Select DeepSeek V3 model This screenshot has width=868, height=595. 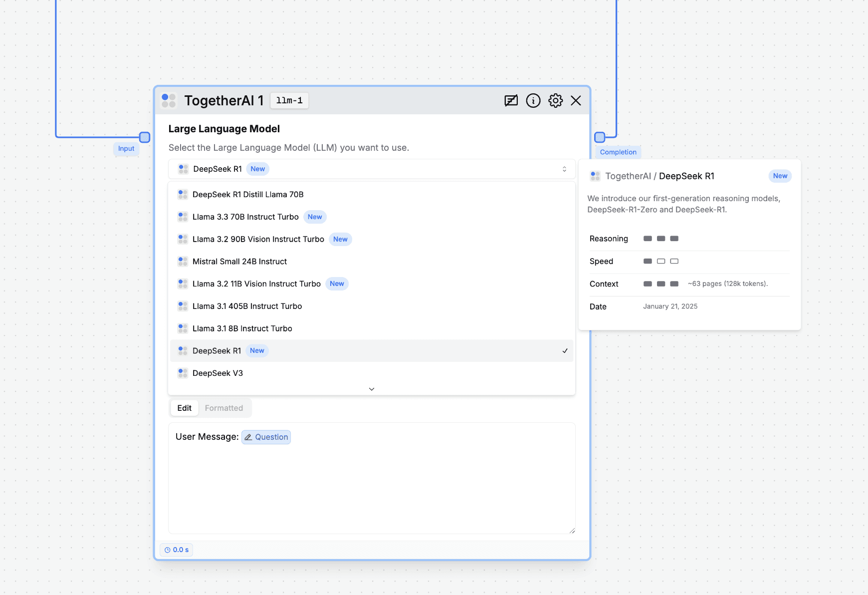372,373
